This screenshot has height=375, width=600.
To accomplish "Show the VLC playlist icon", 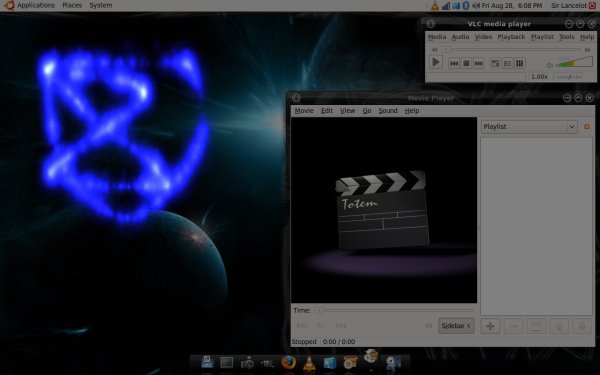I will point(507,64).
